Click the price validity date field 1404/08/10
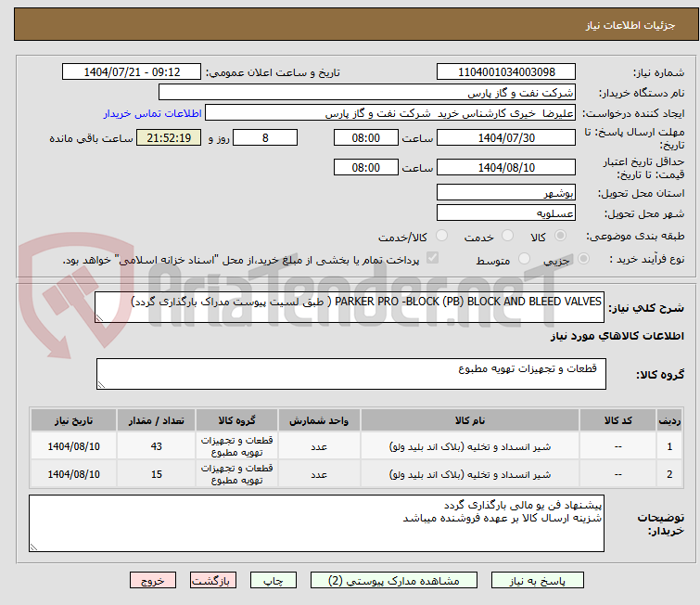700x605 pixels. pyautogui.click(x=505, y=168)
